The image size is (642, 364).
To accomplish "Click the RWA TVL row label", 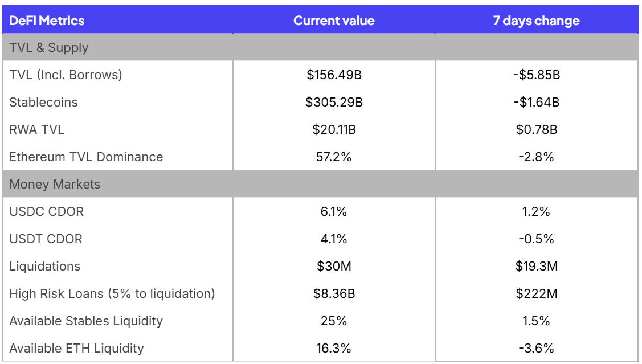I will pyautogui.click(x=36, y=130).
